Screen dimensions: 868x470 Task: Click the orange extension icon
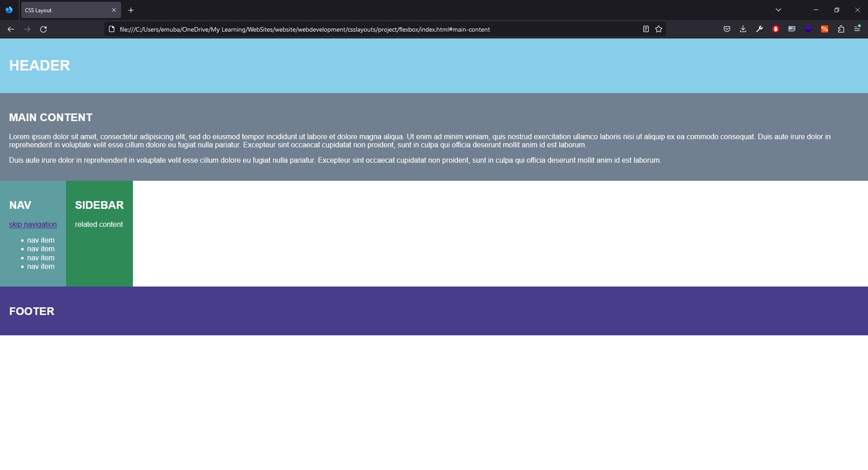point(825,29)
